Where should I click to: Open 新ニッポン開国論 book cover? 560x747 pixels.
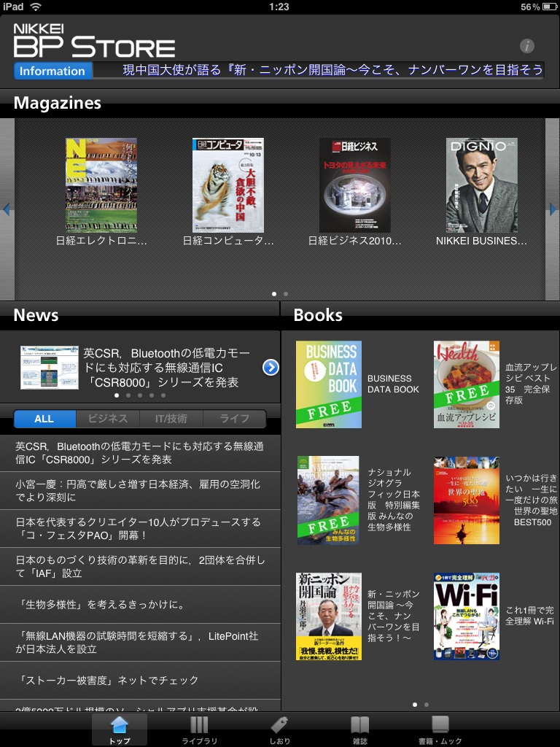[329, 616]
